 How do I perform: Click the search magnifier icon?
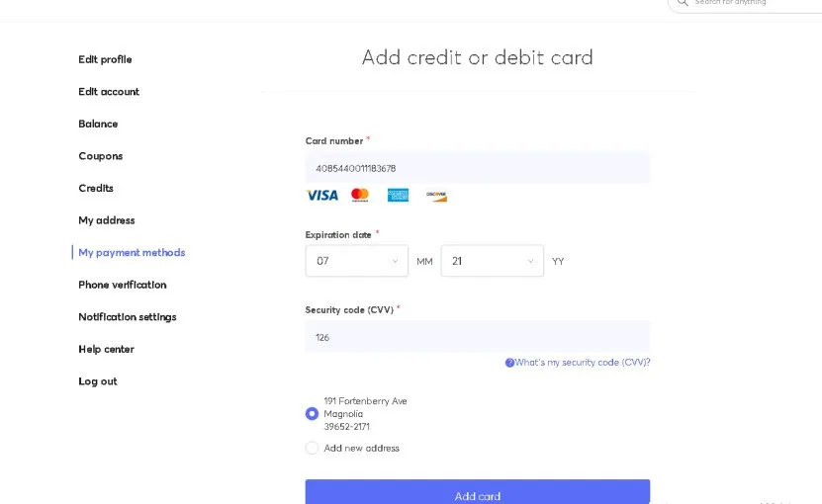682,3
